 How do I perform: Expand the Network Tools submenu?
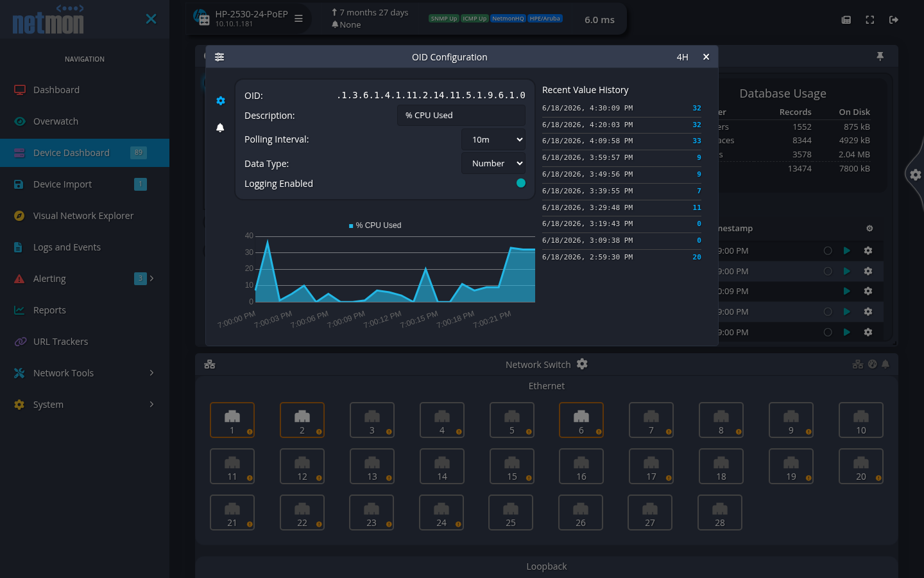pyautogui.click(x=151, y=372)
